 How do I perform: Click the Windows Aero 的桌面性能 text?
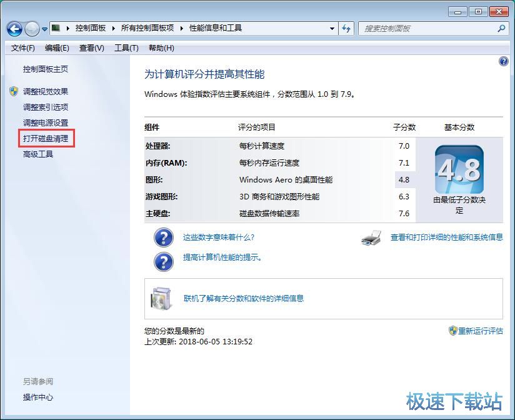pos(286,179)
